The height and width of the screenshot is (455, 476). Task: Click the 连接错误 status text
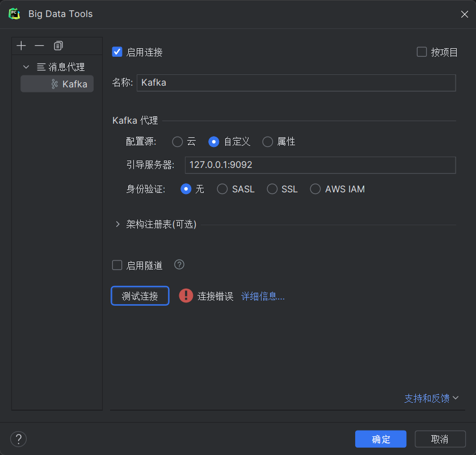pyautogui.click(x=215, y=296)
